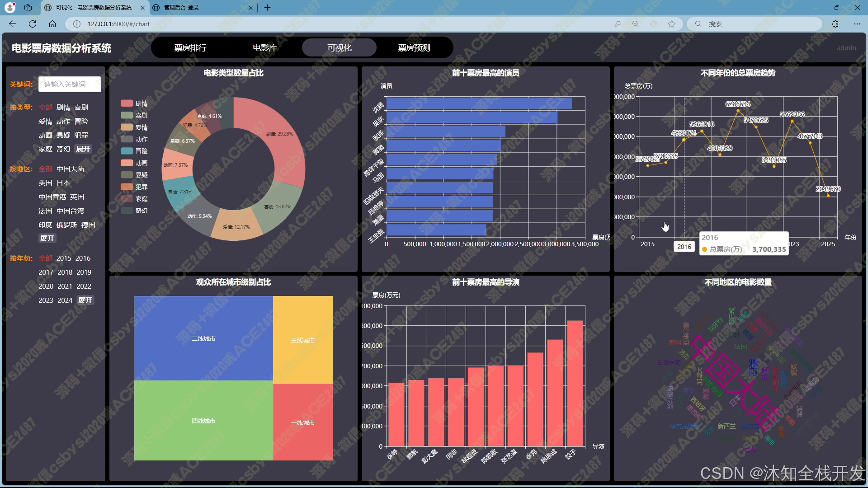Expand more movie types with 展开

coord(83,149)
